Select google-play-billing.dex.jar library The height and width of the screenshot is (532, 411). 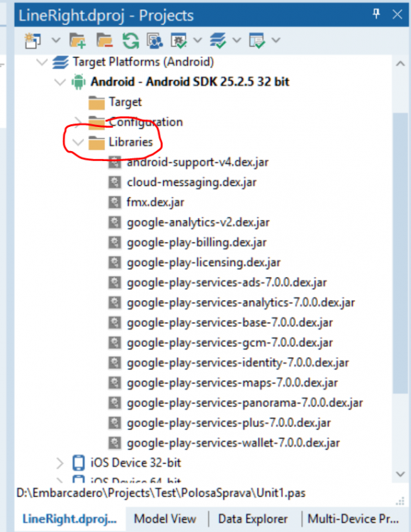197,243
